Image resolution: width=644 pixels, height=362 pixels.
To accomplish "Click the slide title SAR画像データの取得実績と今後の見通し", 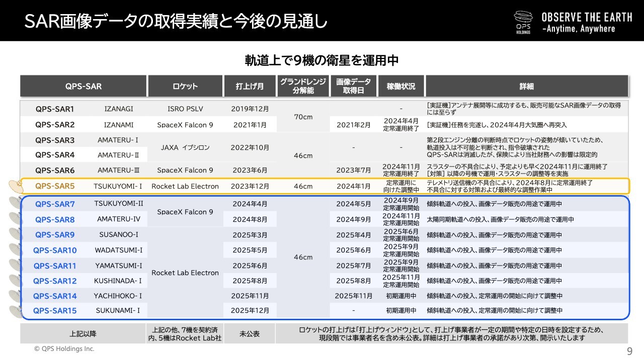I will pyautogui.click(x=176, y=21).
